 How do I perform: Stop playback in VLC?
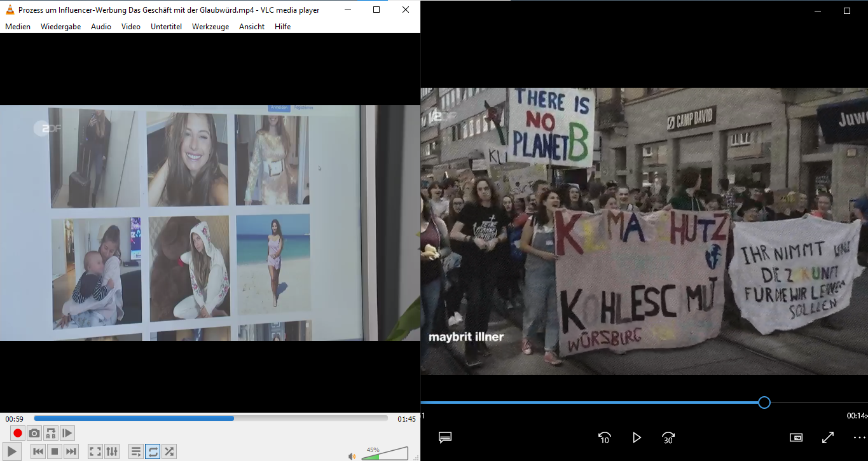coord(55,451)
